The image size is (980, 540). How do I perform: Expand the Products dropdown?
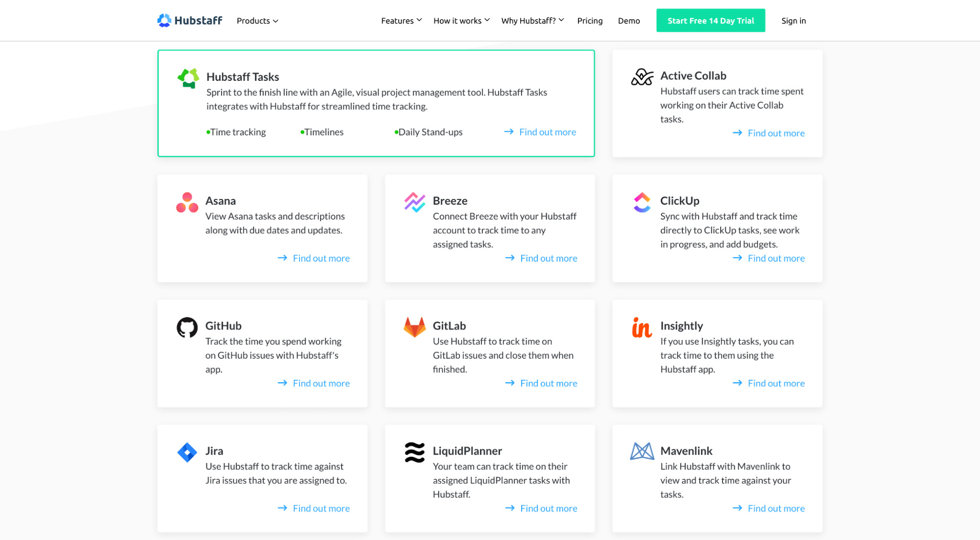click(x=257, y=21)
